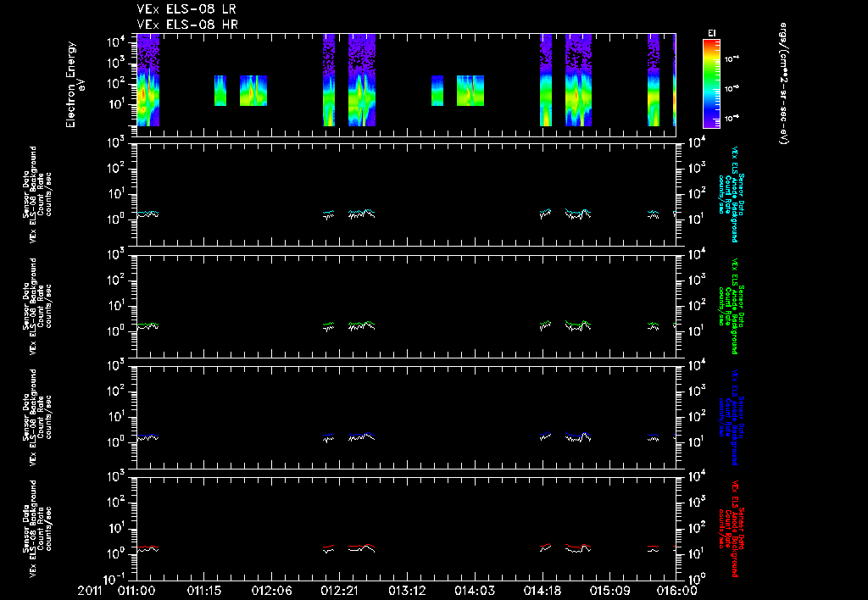Click the left 'ELS-08 Background Count Rate' label of the red panel
Image resolution: width=868 pixels, height=600 pixels.
tap(37, 529)
